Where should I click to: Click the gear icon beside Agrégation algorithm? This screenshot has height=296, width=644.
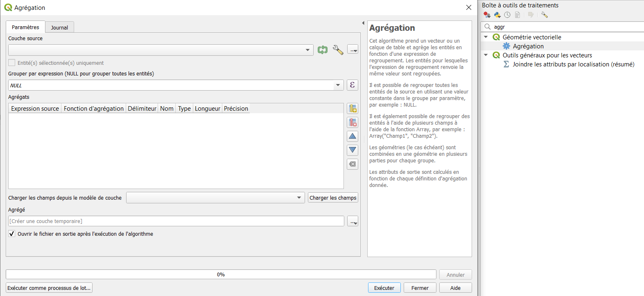[506, 46]
